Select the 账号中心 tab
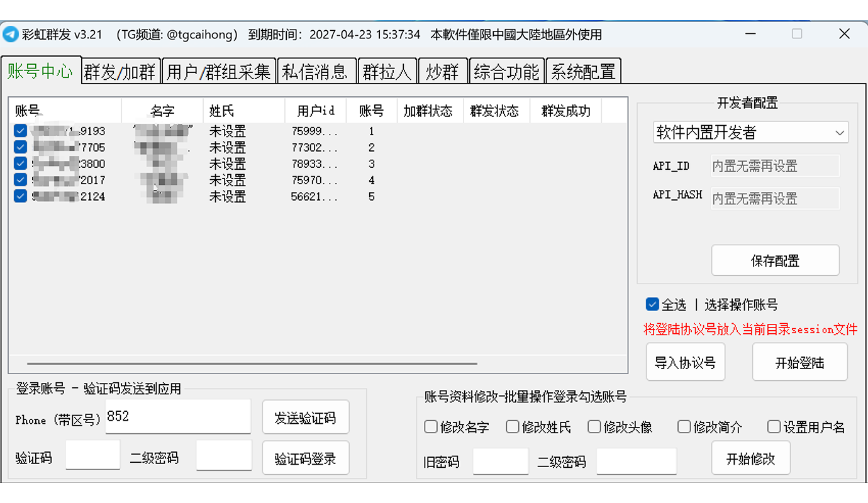The width and height of the screenshot is (868, 503). 42,70
